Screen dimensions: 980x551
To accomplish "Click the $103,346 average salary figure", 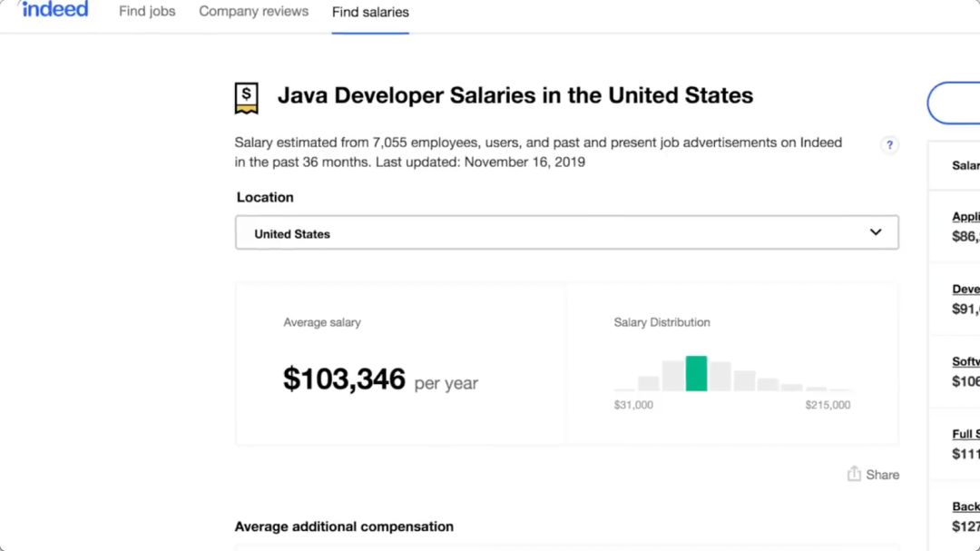I will (345, 379).
